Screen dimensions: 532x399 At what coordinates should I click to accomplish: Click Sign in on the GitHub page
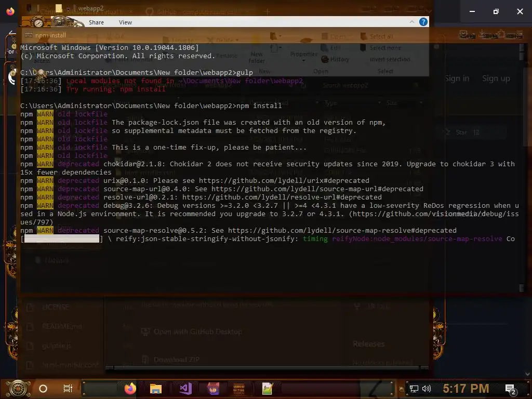457,78
